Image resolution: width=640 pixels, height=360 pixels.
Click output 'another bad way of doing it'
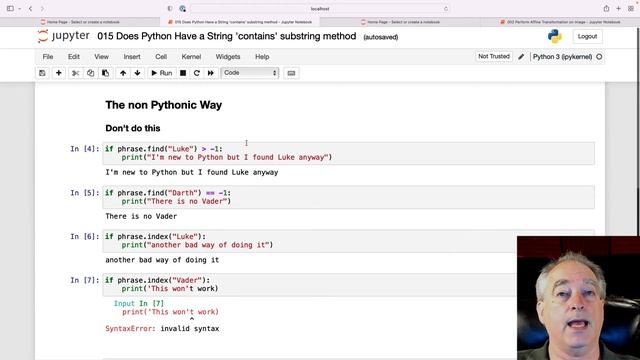162,260
